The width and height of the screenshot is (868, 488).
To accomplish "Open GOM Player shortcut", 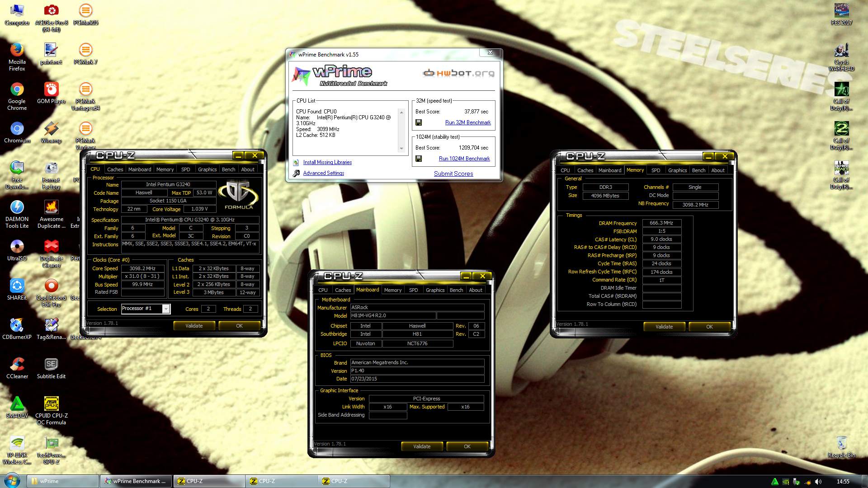I will pyautogui.click(x=51, y=93).
